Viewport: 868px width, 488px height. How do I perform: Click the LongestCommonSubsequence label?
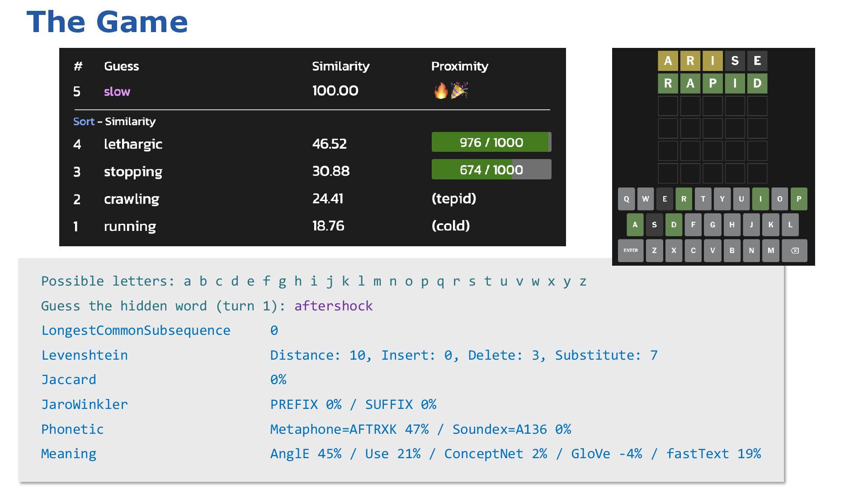136,330
